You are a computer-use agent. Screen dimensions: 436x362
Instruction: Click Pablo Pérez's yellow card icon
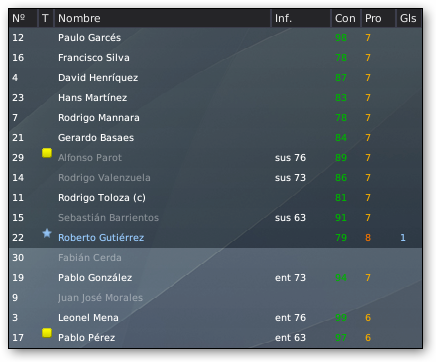(47, 333)
